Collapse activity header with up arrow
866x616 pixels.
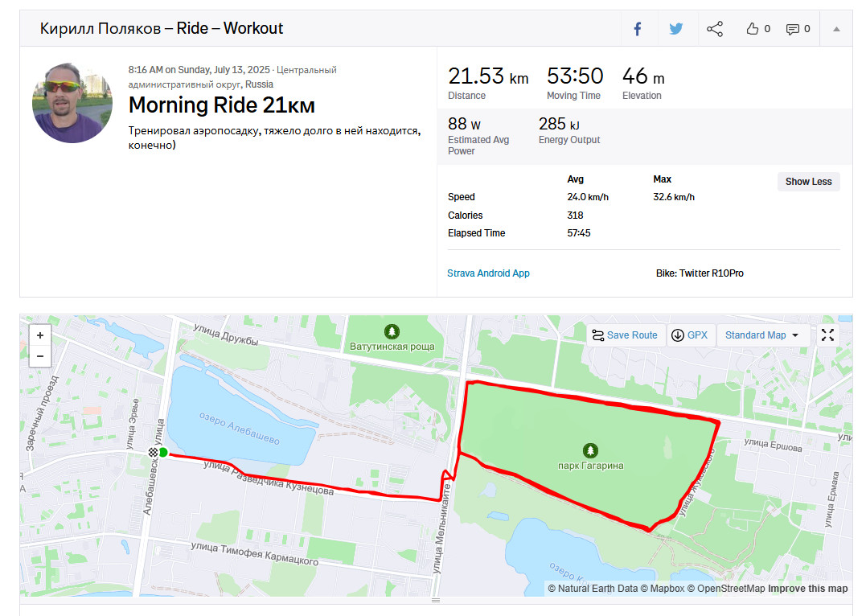pos(836,29)
